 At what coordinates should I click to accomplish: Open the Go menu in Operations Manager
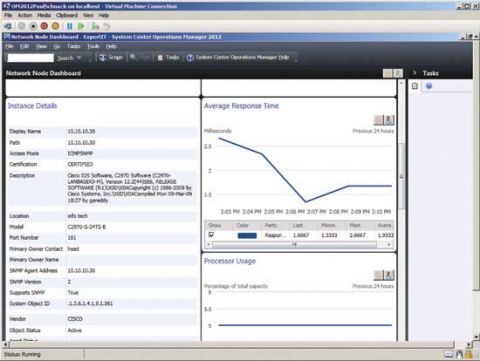[x=57, y=46]
